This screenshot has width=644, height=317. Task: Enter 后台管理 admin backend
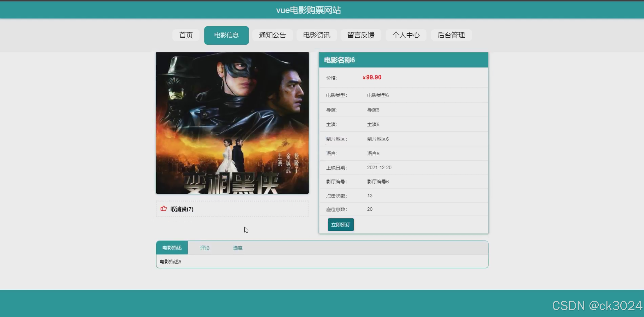pyautogui.click(x=451, y=35)
